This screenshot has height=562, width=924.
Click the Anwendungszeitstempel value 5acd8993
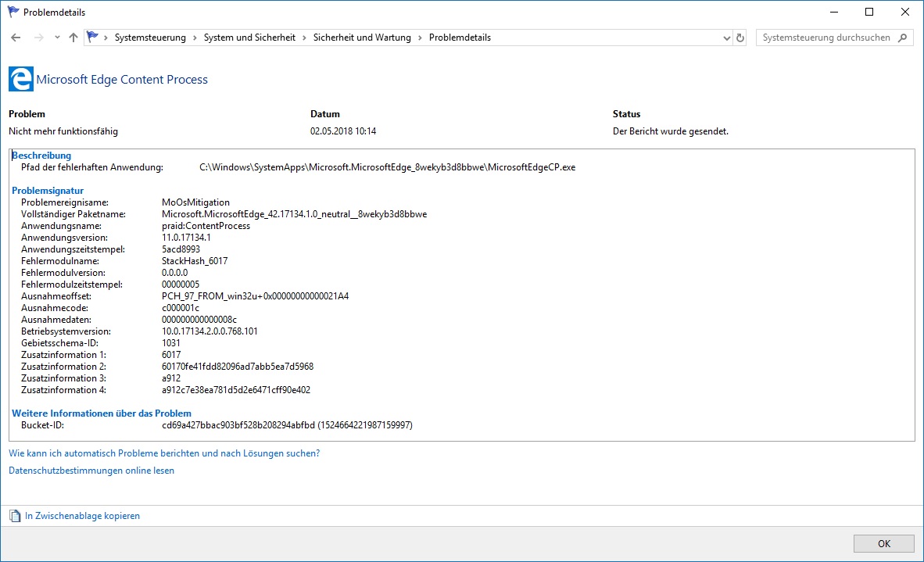(x=181, y=250)
